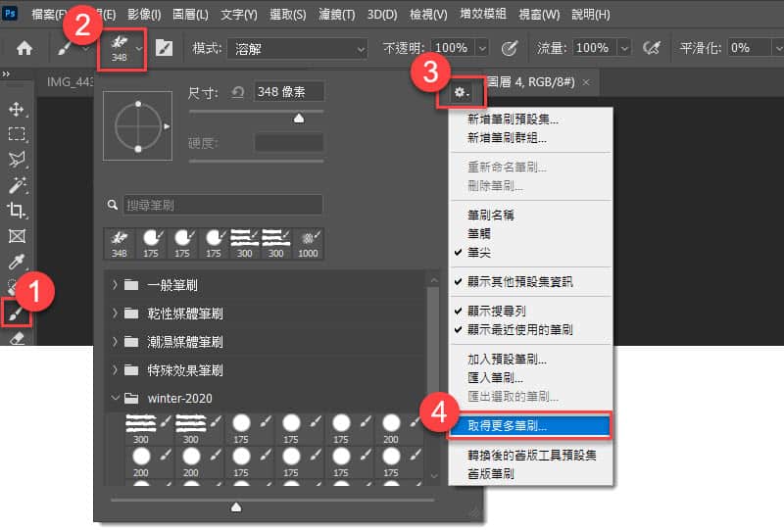
Task: Collapse the winter-2020 folder
Action: pyautogui.click(x=115, y=398)
